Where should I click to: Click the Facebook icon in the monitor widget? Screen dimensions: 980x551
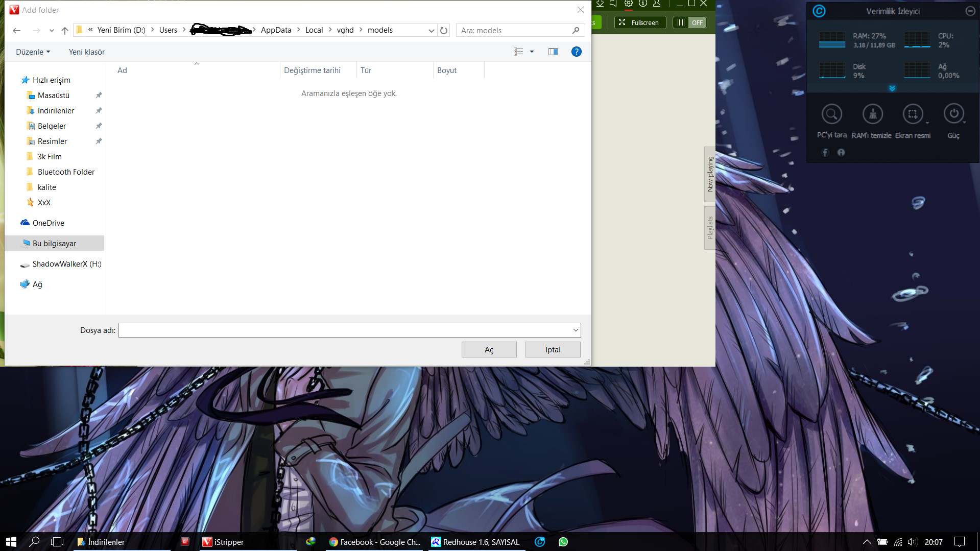point(825,153)
